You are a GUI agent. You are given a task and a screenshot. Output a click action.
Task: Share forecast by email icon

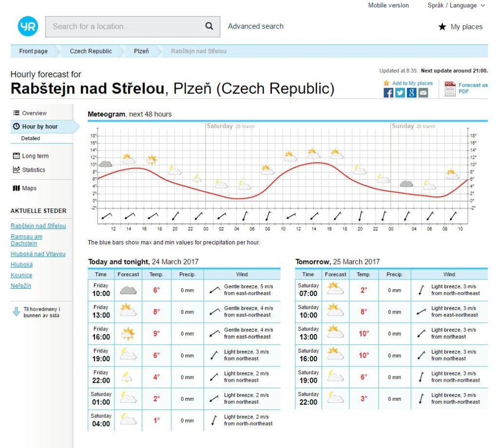point(423,93)
